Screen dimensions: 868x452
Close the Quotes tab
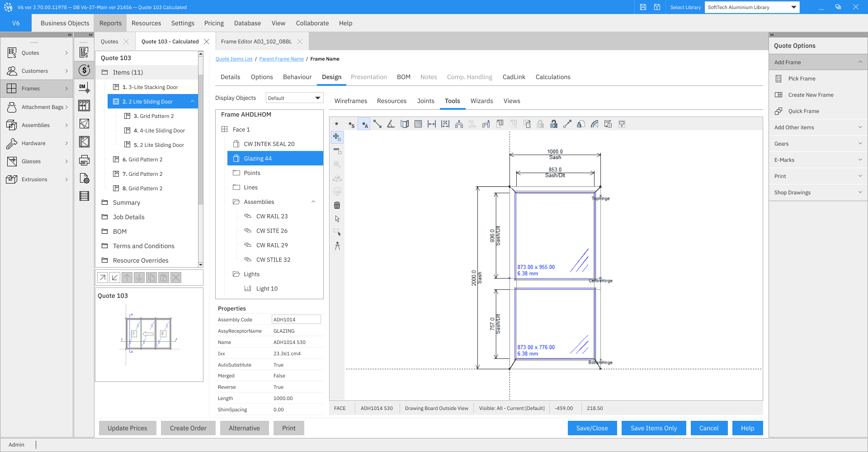pyautogui.click(x=126, y=42)
